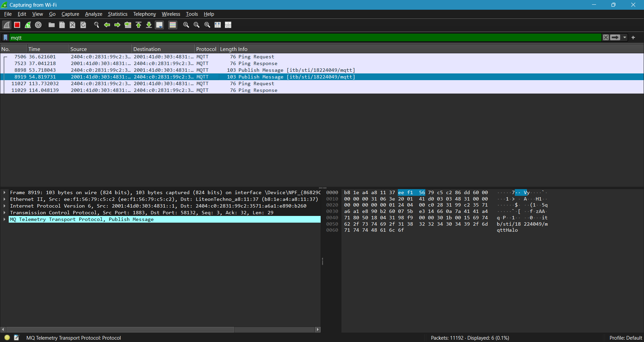Click the display filter input field
The height and width of the screenshot is (342, 644).
(305, 38)
